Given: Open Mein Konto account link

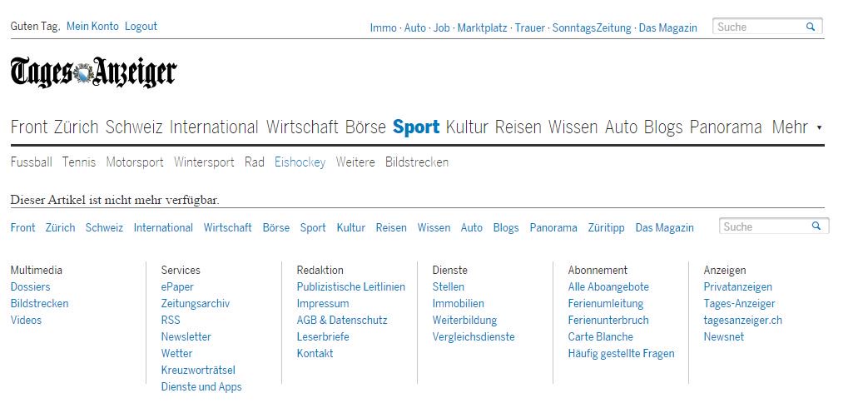Looking at the screenshot, I should click(x=92, y=26).
